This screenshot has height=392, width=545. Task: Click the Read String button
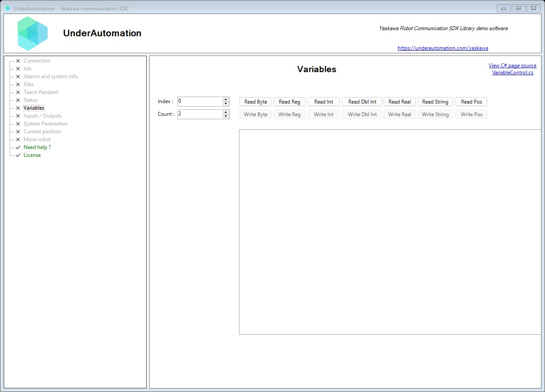(435, 102)
